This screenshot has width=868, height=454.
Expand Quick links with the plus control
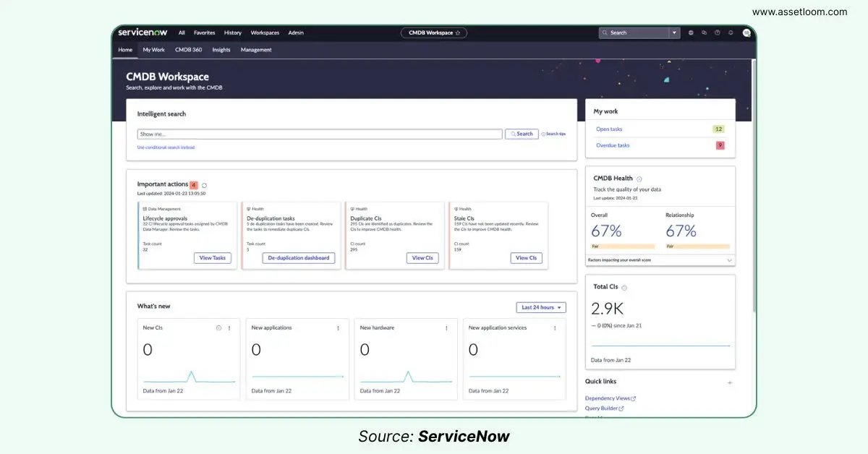point(729,382)
